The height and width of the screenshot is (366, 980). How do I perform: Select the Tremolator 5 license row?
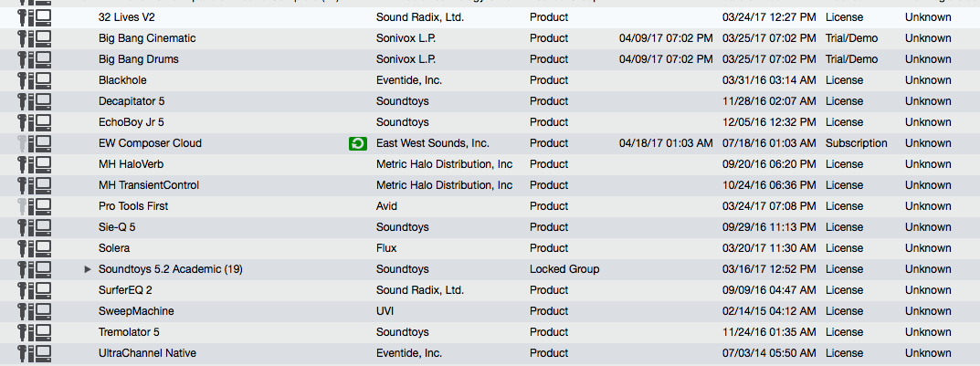pos(490,331)
